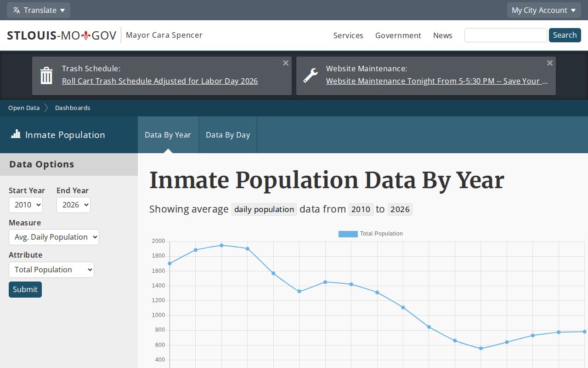Click the "Data Options" heading
This screenshot has height=368, width=588.
point(42,164)
